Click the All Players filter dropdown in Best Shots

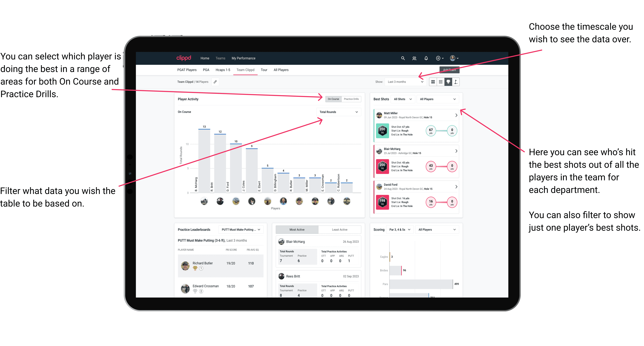[437, 99]
